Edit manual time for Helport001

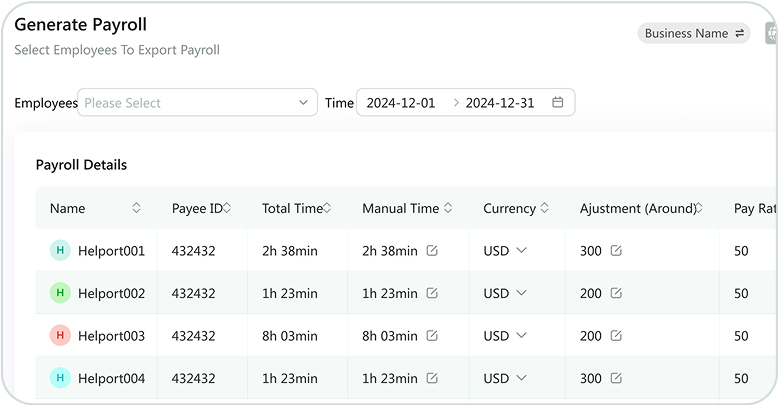tap(432, 251)
